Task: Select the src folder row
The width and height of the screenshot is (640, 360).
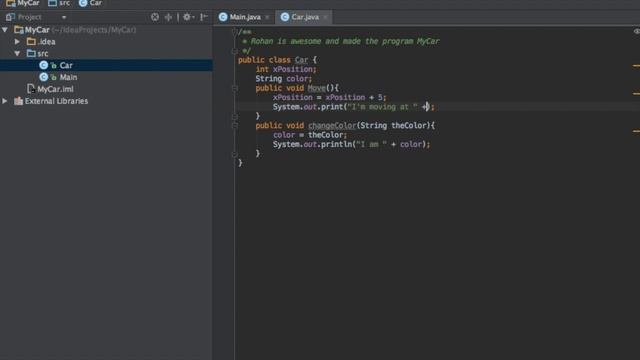Action: coord(106,53)
